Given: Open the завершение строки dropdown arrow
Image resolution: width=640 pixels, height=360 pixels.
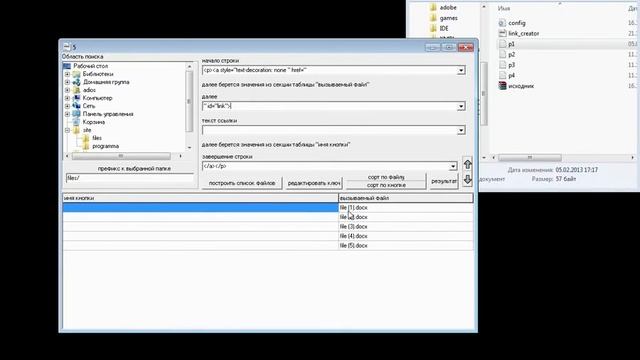Looking at the screenshot, I should 453,167.
